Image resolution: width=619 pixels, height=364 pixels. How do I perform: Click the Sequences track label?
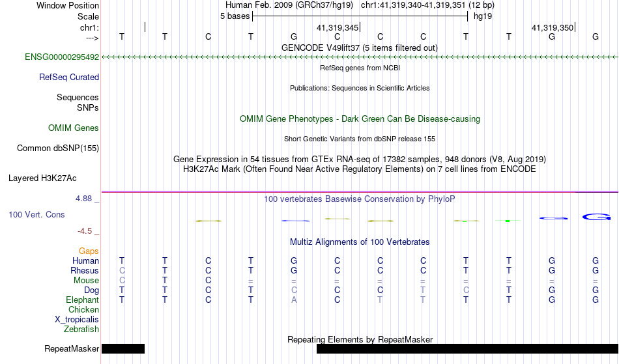[78, 98]
